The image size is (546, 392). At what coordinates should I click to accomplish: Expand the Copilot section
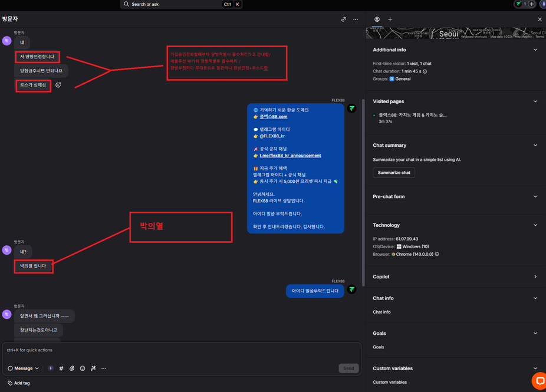tap(535, 276)
